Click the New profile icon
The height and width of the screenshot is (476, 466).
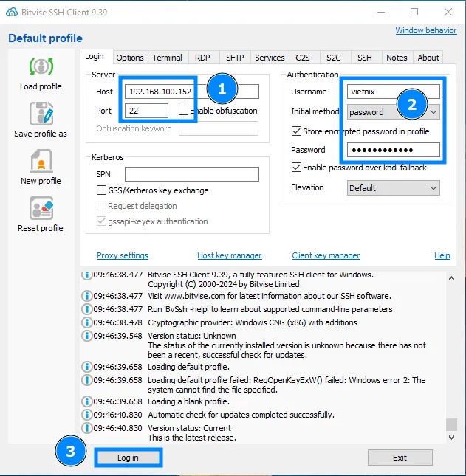41,161
